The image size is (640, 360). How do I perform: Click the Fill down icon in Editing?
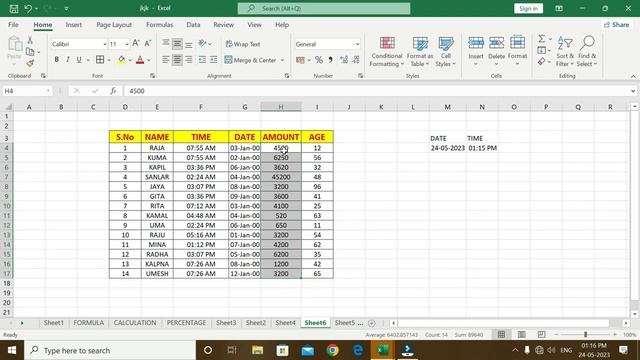[x=542, y=50]
